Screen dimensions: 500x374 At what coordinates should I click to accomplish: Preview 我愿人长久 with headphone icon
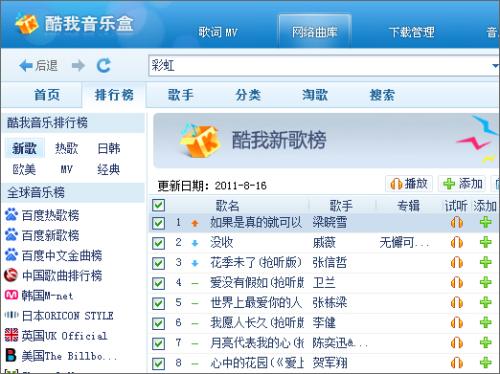pyautogui.click(x=457, y=323)
